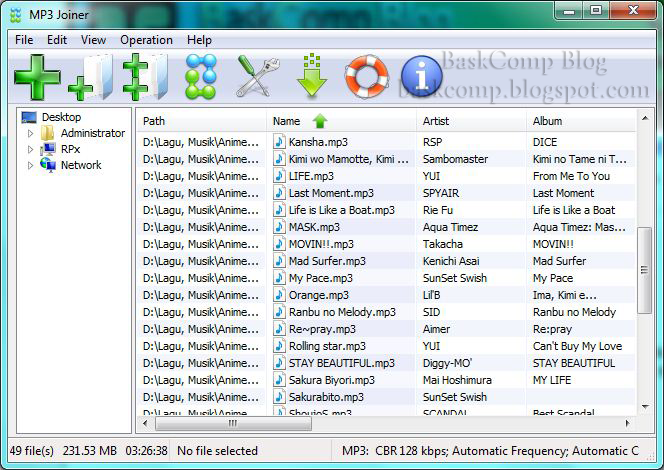Click the vertical scrollbar down arrow
The height and width of the screenshot is (470, 664).
645,407
